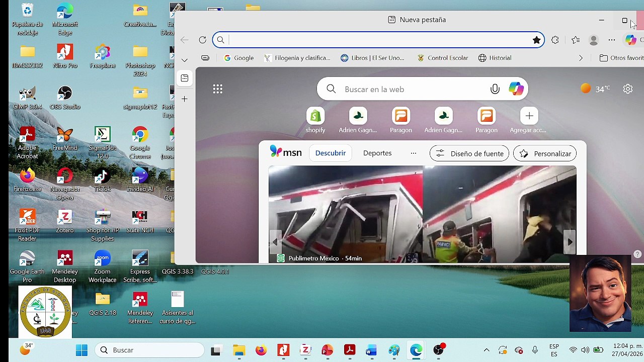Open the taskbar clock and date

(x=627, y=350)
